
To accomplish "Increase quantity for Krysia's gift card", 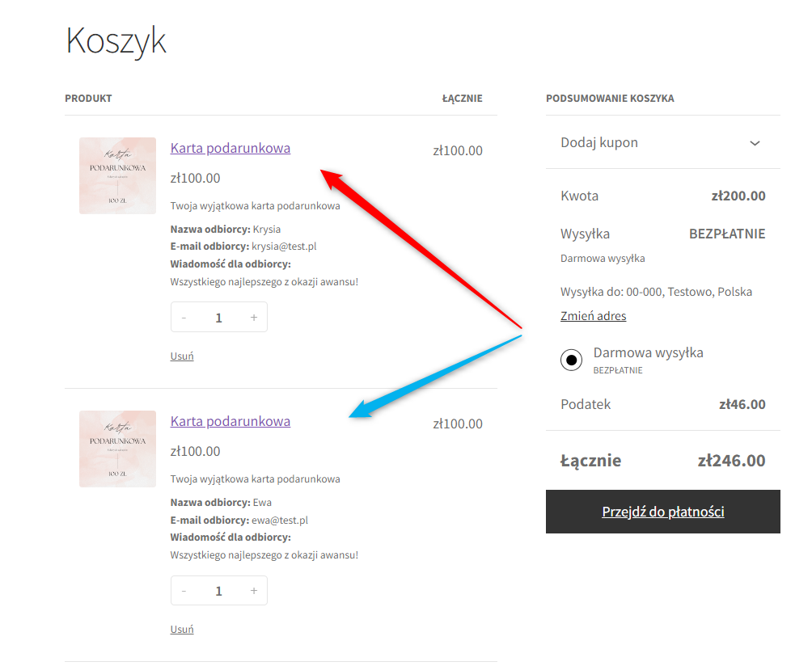I will tap(254, 317).
